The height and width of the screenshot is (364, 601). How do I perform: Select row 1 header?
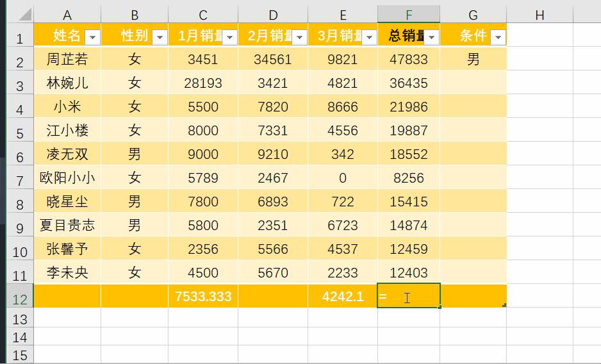(x=19, y=38)
